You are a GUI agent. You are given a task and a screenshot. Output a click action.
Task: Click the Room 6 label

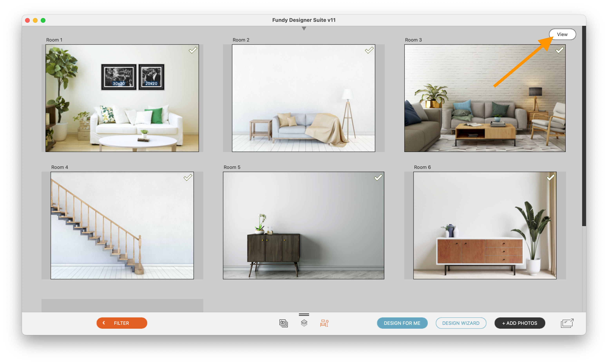pyautogui.click(x=422, y=167)
